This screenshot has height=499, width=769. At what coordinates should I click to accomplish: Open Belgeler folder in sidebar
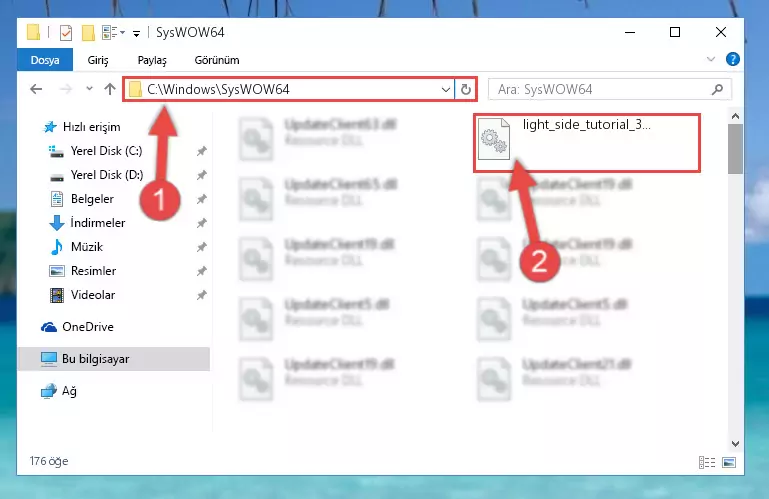coord(92,199)
